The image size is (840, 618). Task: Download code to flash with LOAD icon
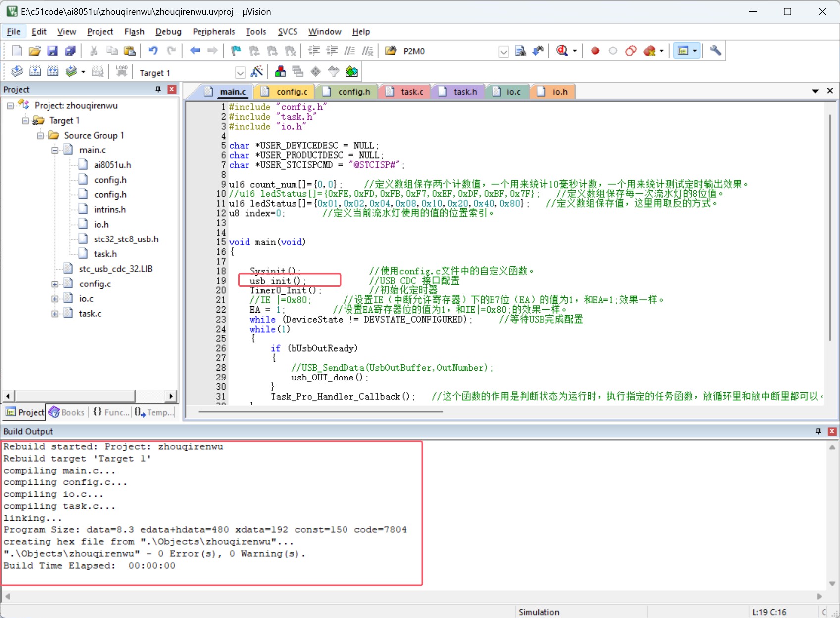[122, 72]
